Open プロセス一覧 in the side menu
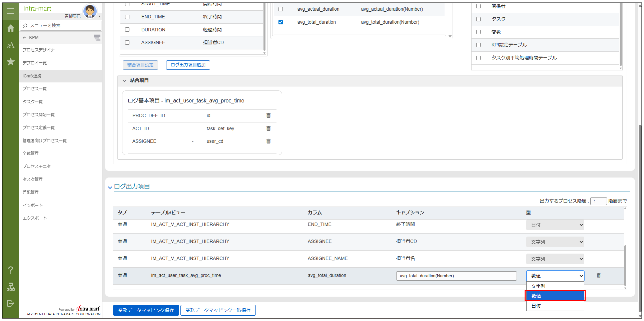Image resolution: width=644 pixels, height=321 pixels. pos(35,89)
